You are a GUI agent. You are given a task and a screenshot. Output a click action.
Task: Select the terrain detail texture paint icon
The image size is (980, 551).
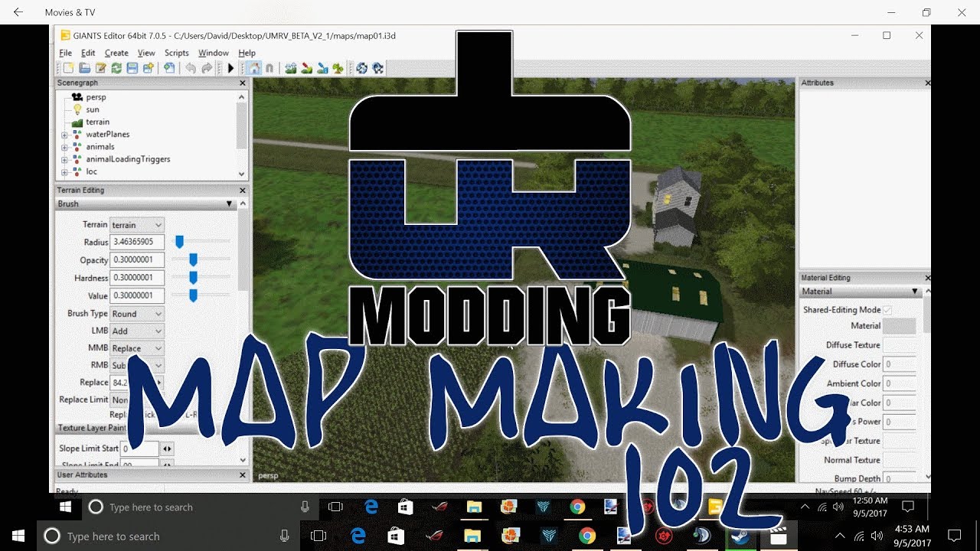[x=307, y=68]
